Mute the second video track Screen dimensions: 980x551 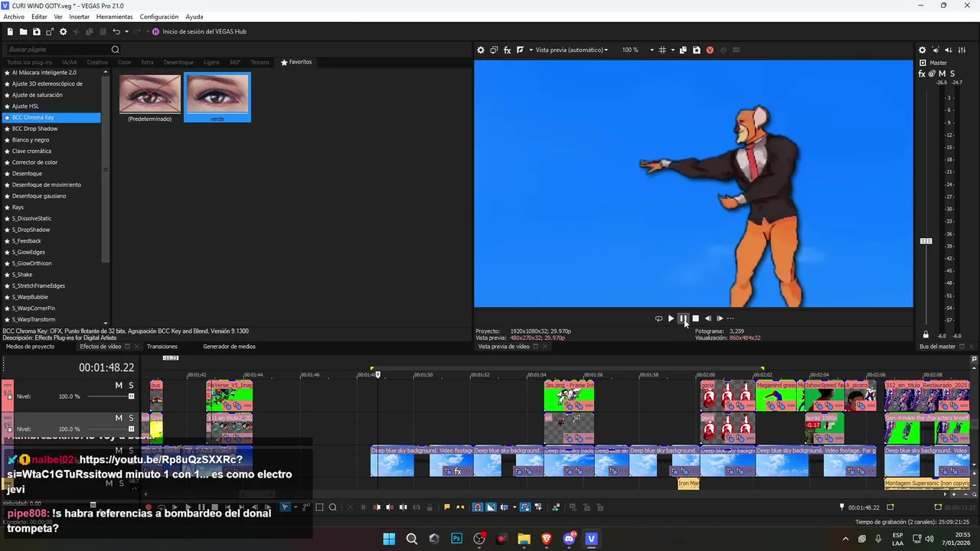point(119,418)
